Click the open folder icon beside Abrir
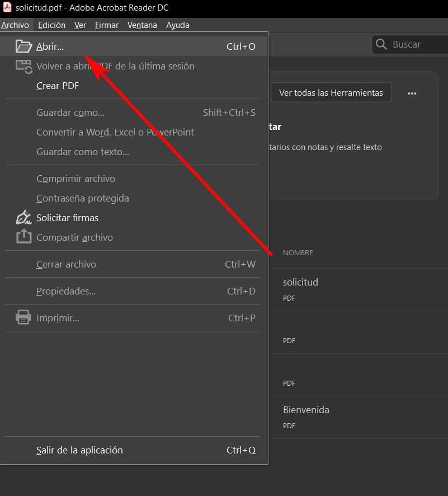Image resolution: width=448 pixels, height=496 pixels. click(x=23, y=46)
